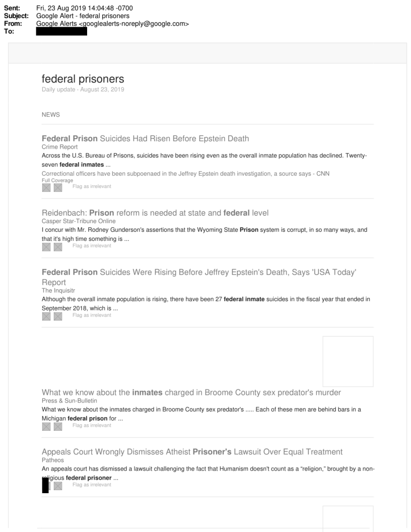Click left image icon under Reidenbach article

(x=46, y=246)
